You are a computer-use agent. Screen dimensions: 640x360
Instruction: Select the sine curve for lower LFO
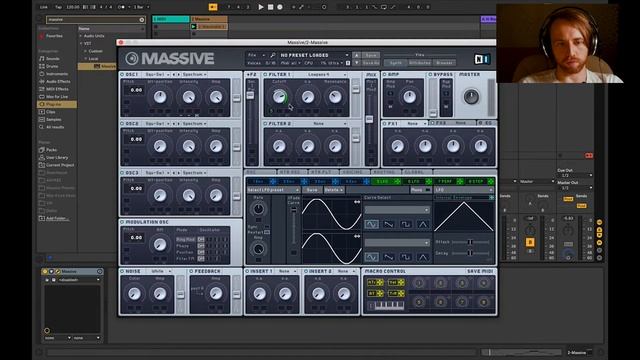371,257
